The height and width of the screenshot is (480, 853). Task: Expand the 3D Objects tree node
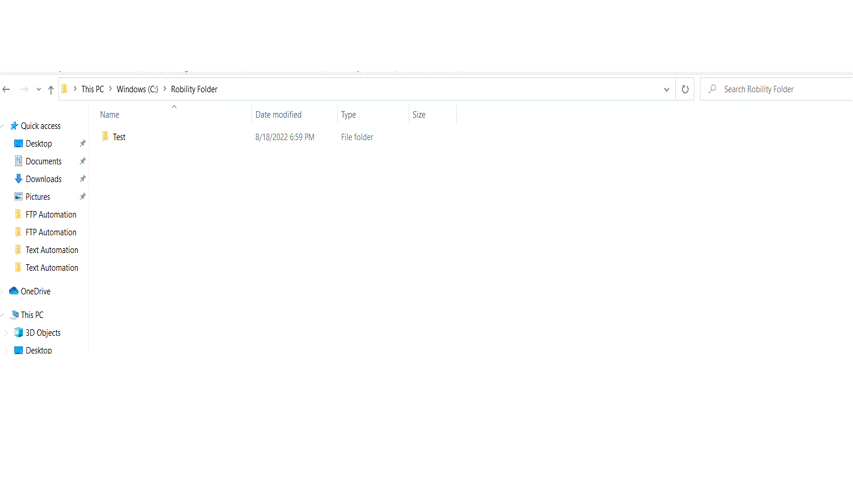[7, 333]
